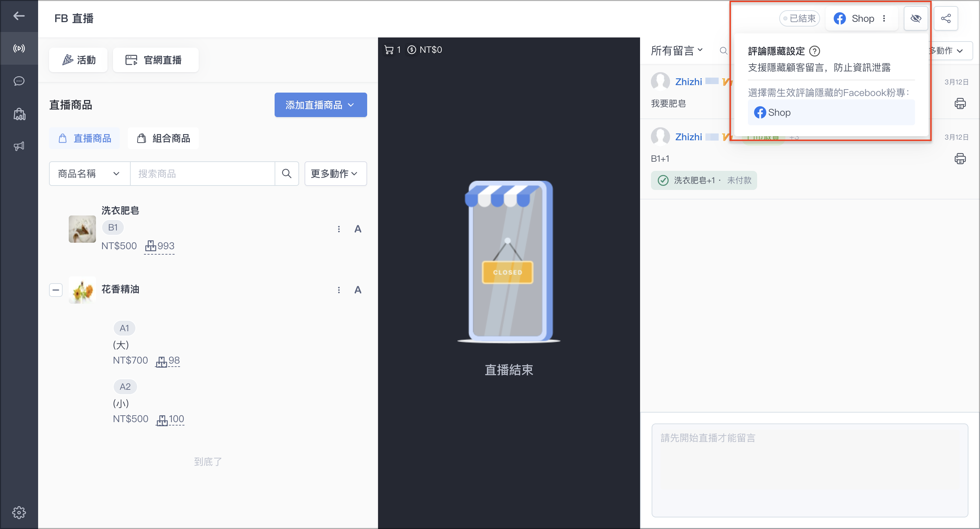Click the product search magnifier button
Screen dimensions: 980x529
pyautogui.click(x=287, y=174)
